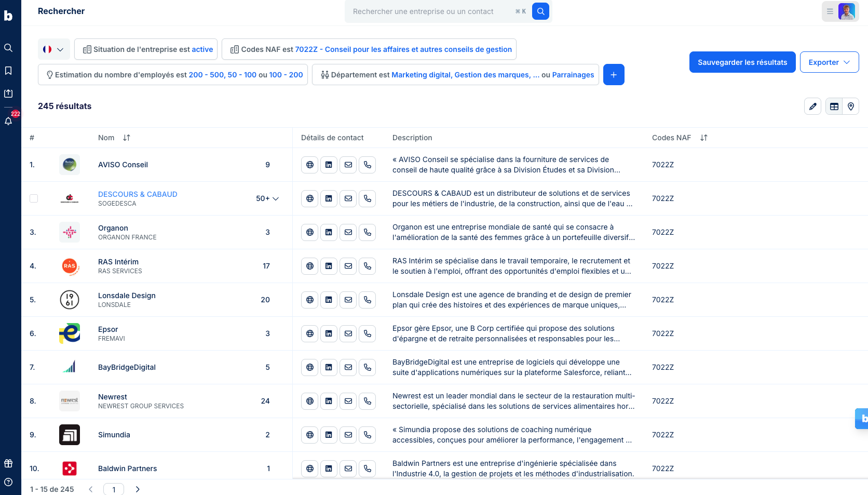Edit the Codes NAF 7022Z filter
Screen dimensions: 868x495
click(x=369, y=49)
